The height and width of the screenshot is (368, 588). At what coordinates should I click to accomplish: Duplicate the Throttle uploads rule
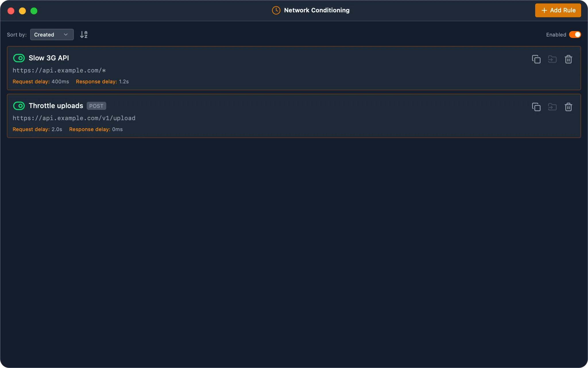(536, 107)
